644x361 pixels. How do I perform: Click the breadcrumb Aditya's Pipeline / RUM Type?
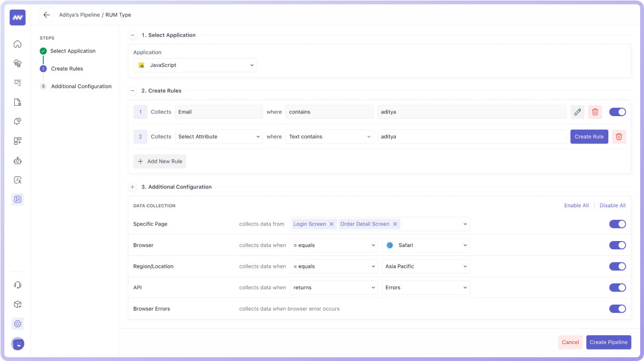95,15
